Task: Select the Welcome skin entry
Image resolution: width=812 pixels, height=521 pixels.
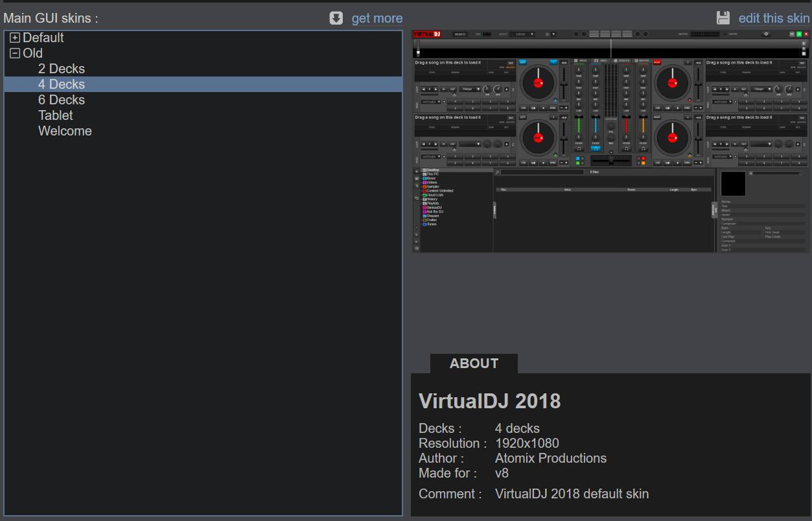Action: 65,131
